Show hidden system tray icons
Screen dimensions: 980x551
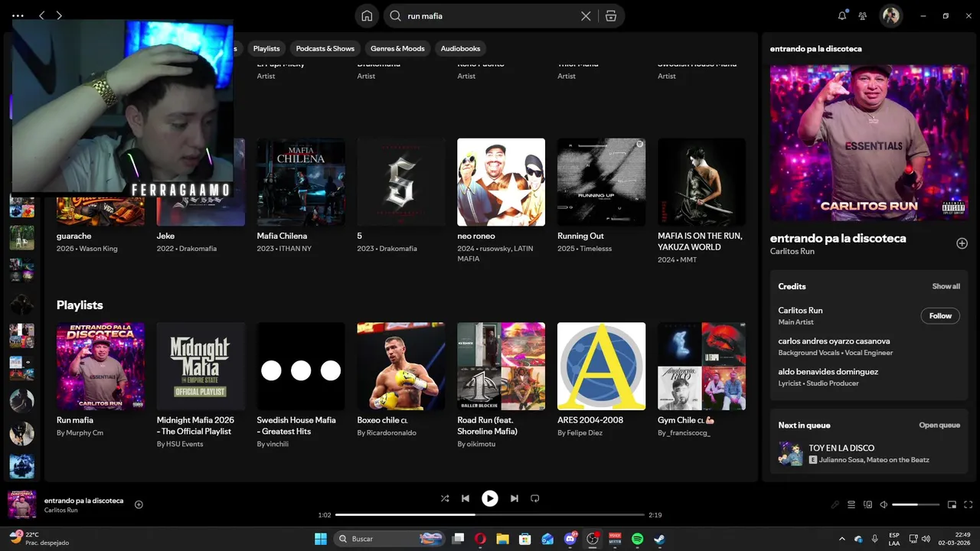(842, 539)
